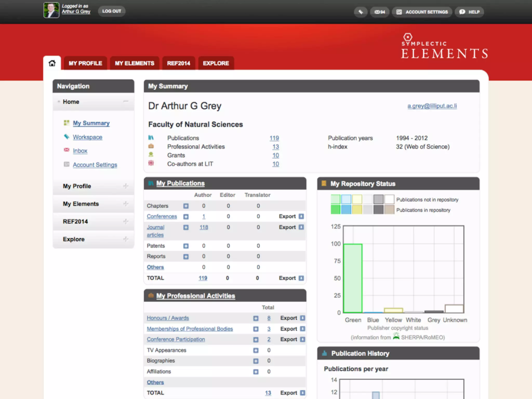532x399 pixels.
Task: Click the home icon tab
Action: tap(52, 63)
